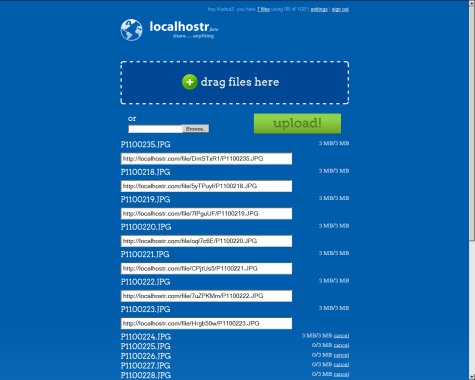Click the localhostr globe logo icon
The height and width of the screenshot is (380, 475).
click(131, 30)
